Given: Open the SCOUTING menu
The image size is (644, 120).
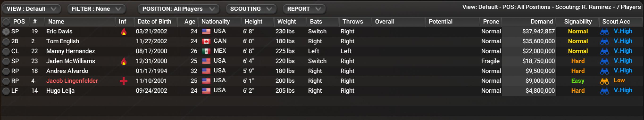Looking at the screenshot, I should [251, 9].
